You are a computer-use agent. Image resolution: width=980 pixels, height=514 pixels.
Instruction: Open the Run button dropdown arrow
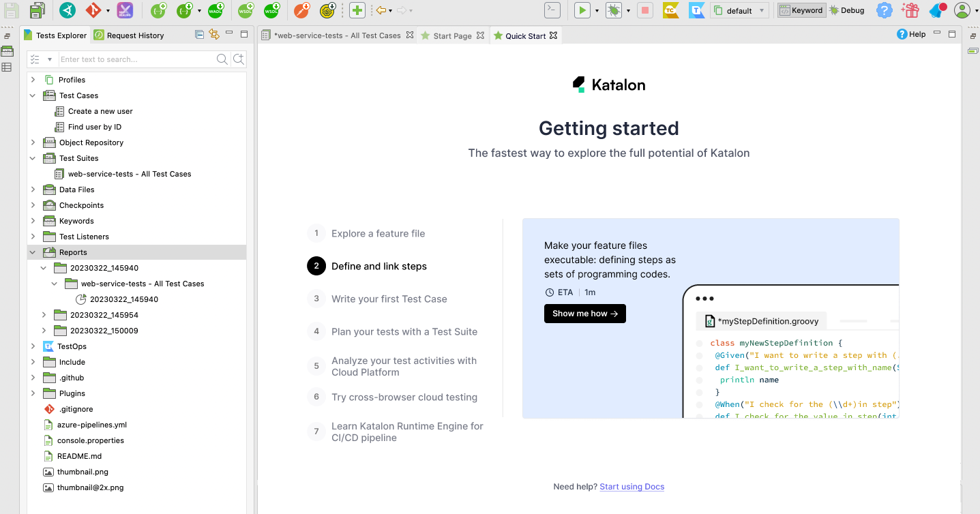point(597,11)
